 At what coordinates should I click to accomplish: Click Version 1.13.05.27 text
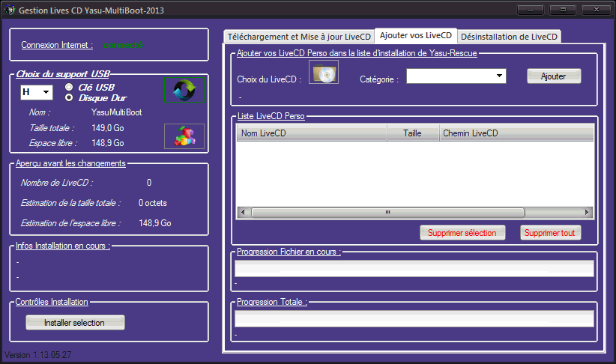click(x=37, y=354)
